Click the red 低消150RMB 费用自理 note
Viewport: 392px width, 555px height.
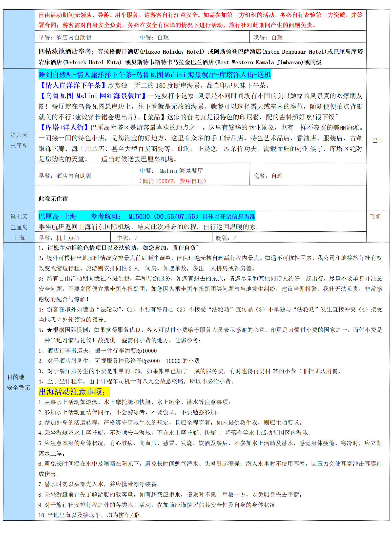point(172,181)
